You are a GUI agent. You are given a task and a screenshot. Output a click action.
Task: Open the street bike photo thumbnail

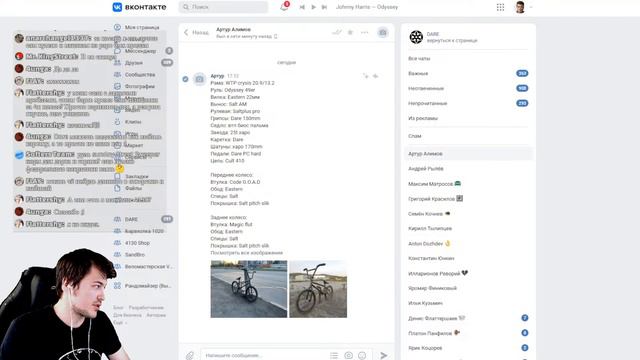tap(249, 289)
